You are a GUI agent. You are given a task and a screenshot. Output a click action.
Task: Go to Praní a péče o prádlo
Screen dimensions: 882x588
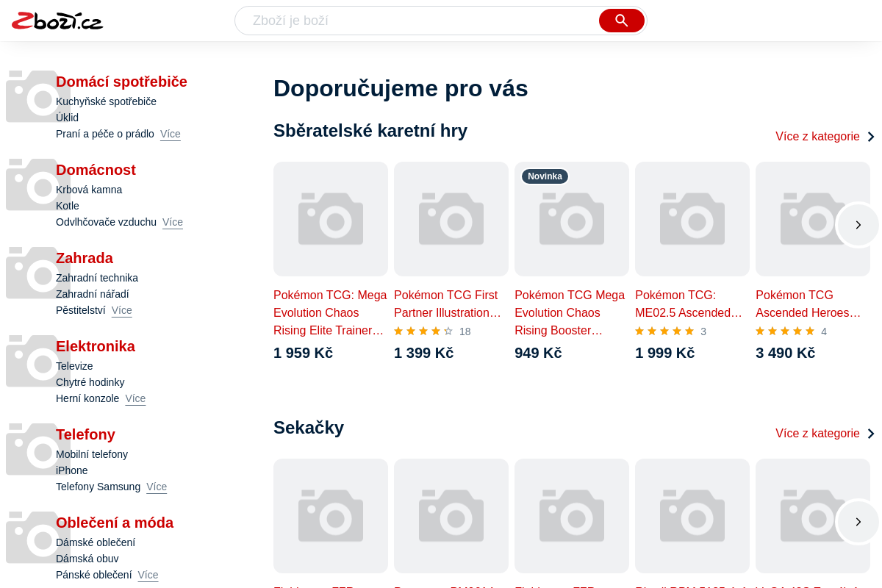(105, 134)
